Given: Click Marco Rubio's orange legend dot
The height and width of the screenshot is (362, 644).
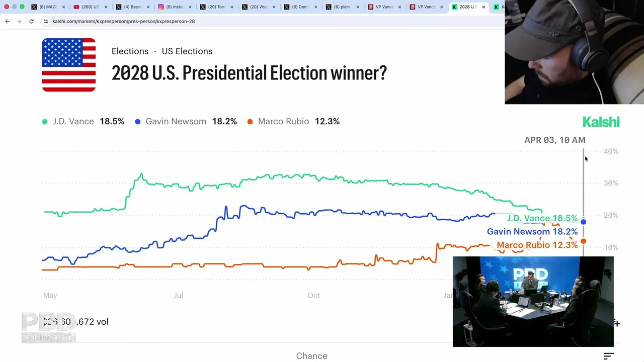Looking at the screenshot, I should [x=250, y=122].
